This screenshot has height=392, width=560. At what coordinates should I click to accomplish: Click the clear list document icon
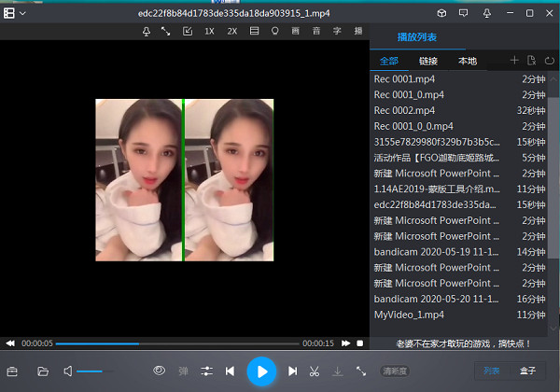[531, 61]
